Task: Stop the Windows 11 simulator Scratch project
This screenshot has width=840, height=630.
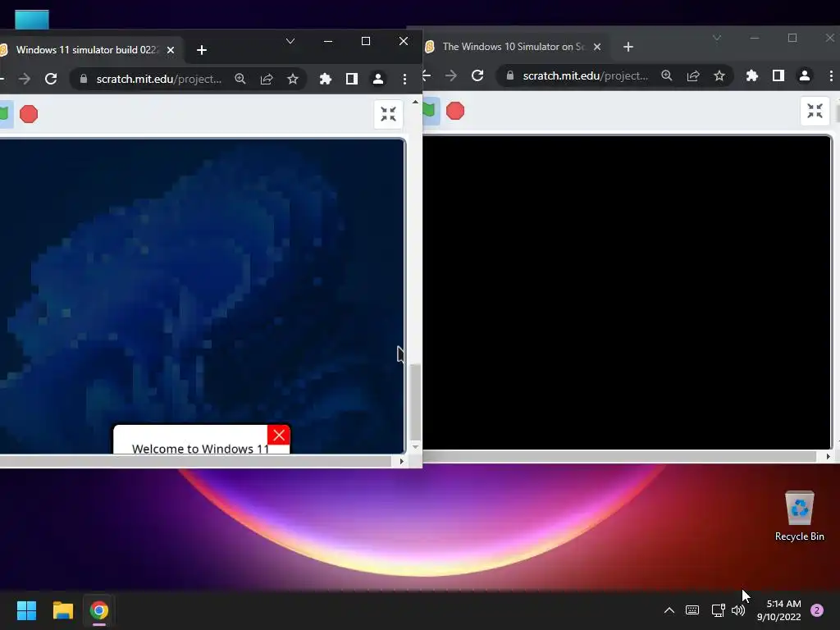Action: click(29, 114)
